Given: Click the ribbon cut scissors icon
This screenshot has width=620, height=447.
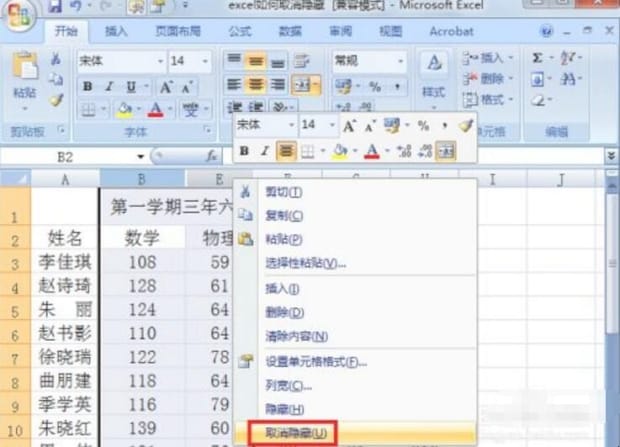Looking at the screenshot, I should pos(56,60).
